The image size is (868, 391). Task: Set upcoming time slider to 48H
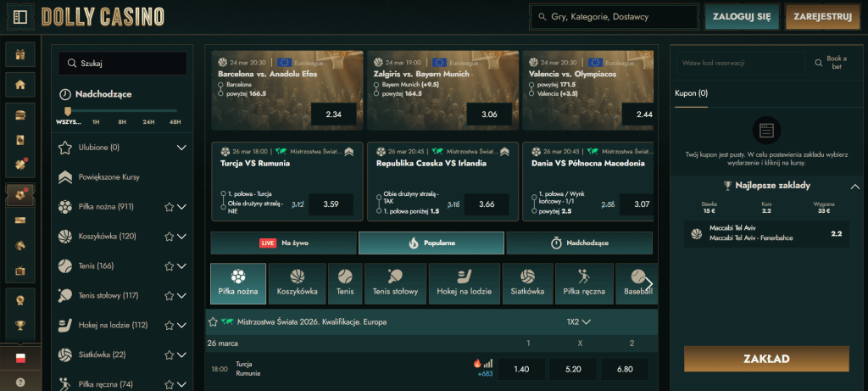175,121
